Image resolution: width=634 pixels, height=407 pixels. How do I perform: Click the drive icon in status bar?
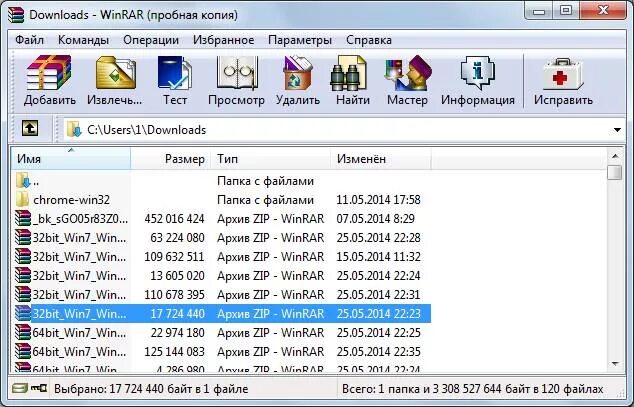19,388
